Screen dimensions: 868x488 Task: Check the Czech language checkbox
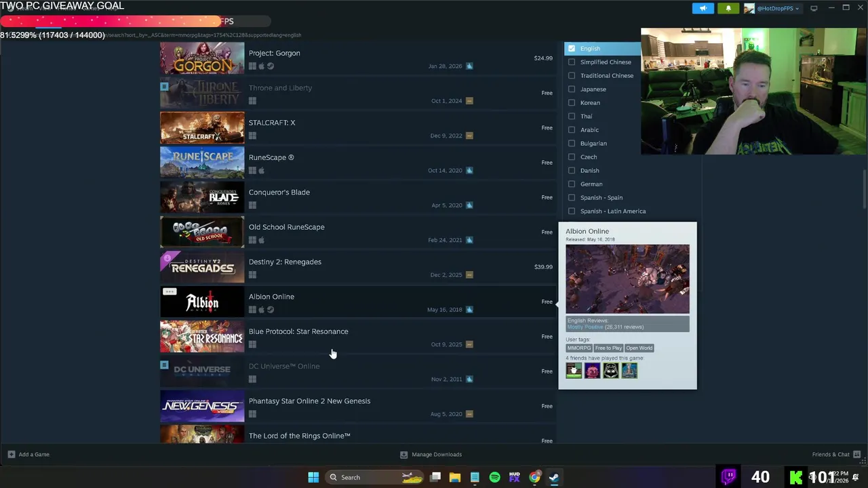pos(572,157)
